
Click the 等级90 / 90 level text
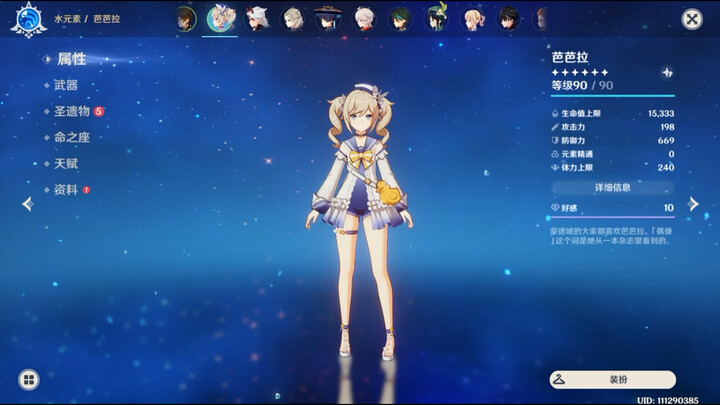[582, 85]
